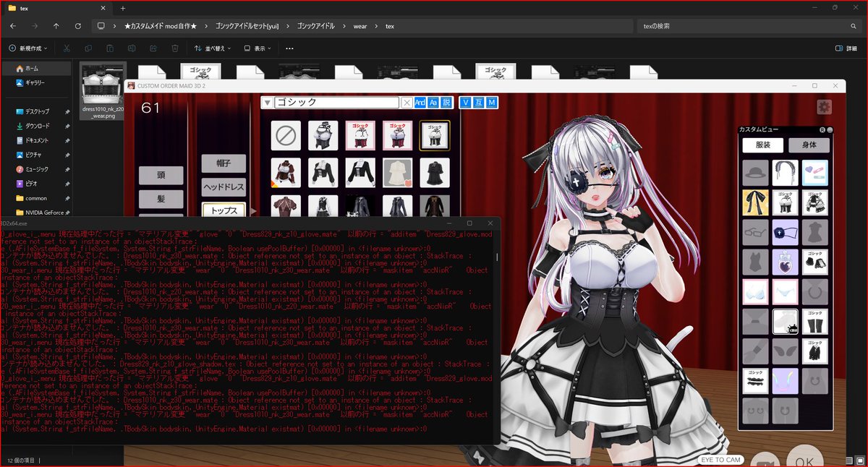Open the common folder in sidebar

pyautogui.click(x=36, y=198)
